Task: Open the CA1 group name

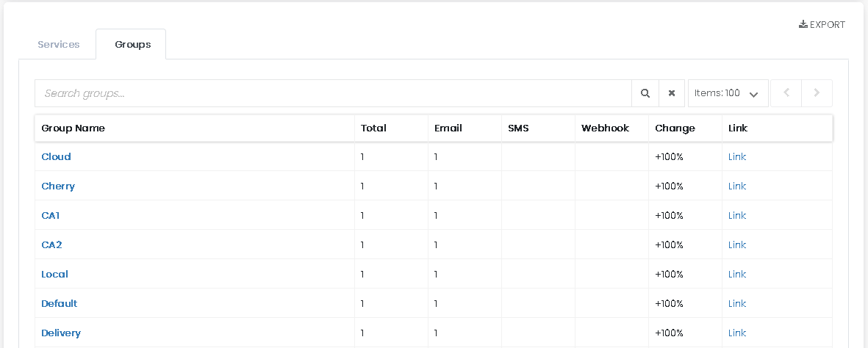Action: [x=51, y=215]
